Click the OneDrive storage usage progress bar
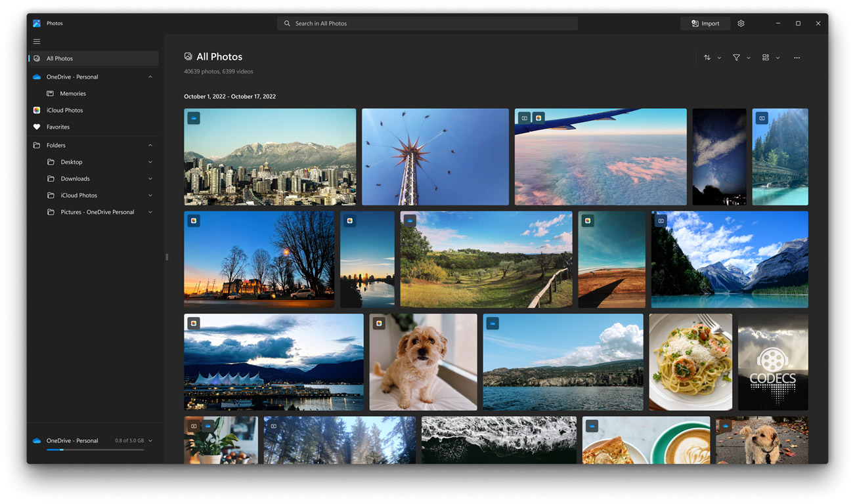 pos(95,450)
